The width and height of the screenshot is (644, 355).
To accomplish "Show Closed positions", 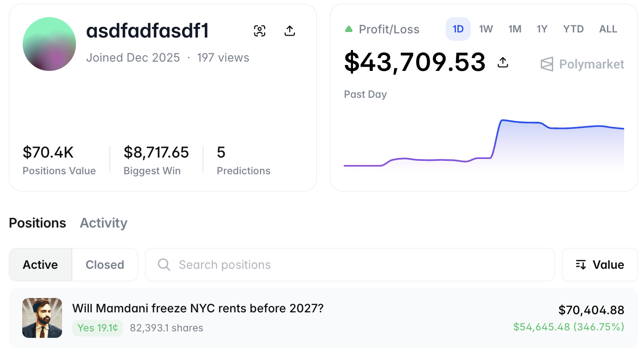I will [x=105, y=265].
